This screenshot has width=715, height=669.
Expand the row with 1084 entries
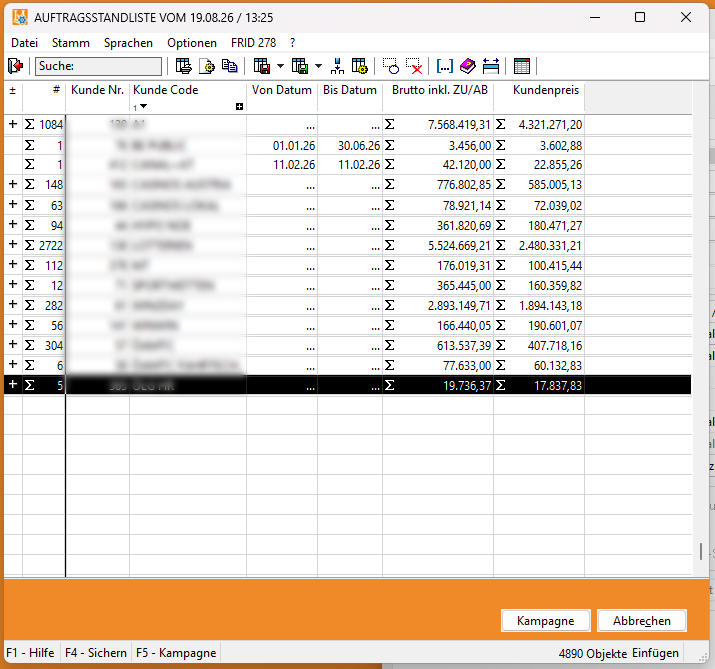[13, 124]
